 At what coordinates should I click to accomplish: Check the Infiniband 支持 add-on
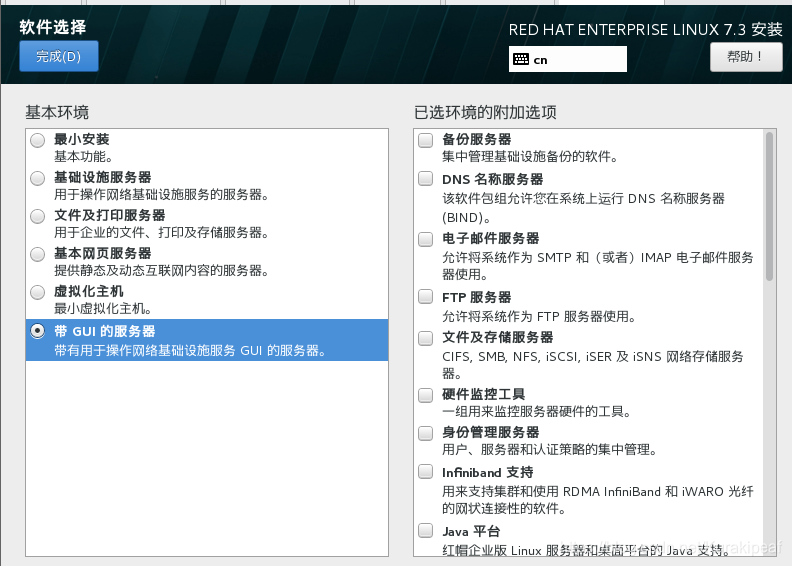(425, 472)
